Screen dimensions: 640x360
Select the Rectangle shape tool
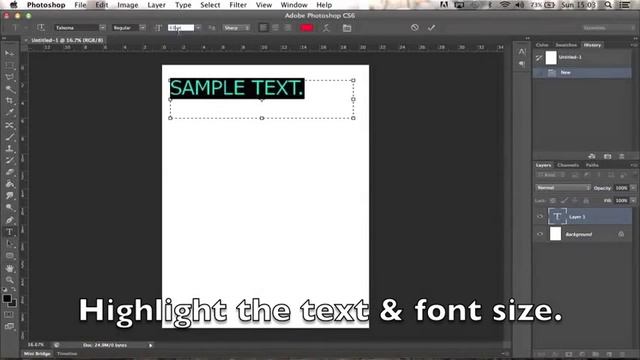coord(9,256)
